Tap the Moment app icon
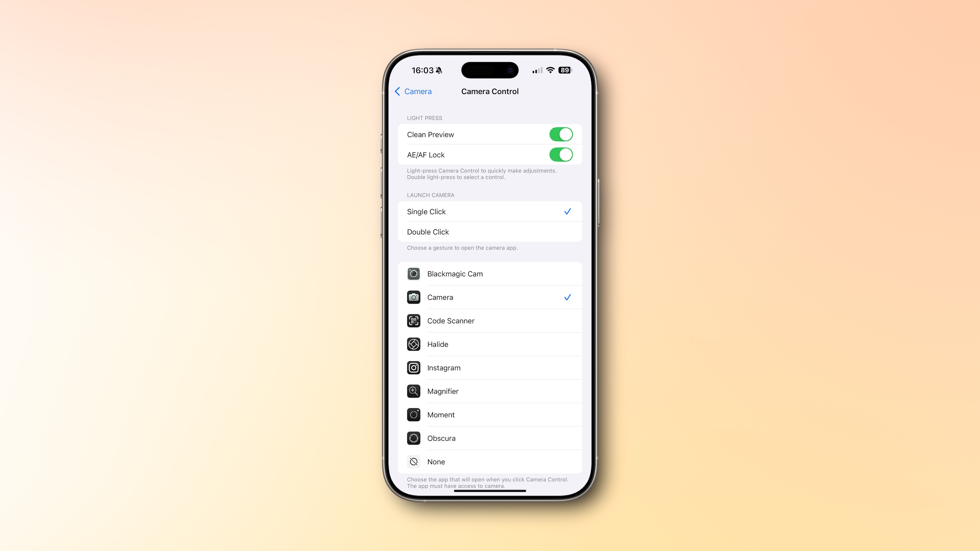 414,415
